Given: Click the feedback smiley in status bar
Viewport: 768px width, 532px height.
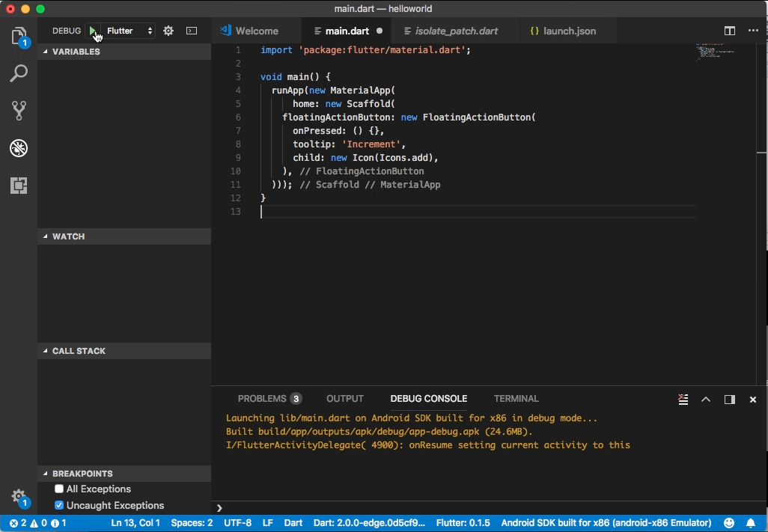Looking at the screenshot, I should (x=729, y=523).
